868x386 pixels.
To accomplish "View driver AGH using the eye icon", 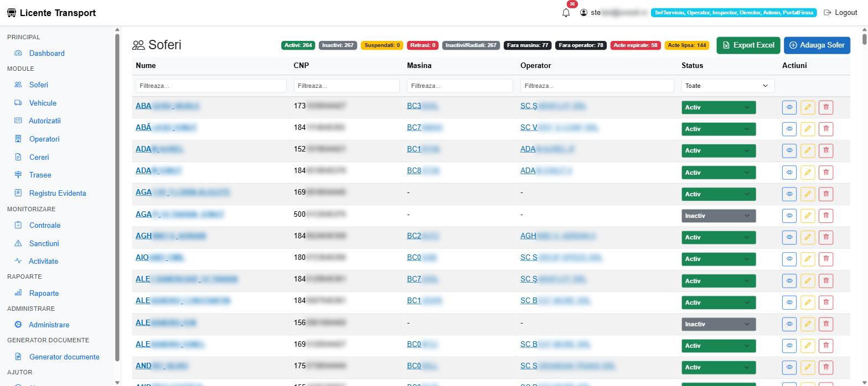I will tap(789, 237).
